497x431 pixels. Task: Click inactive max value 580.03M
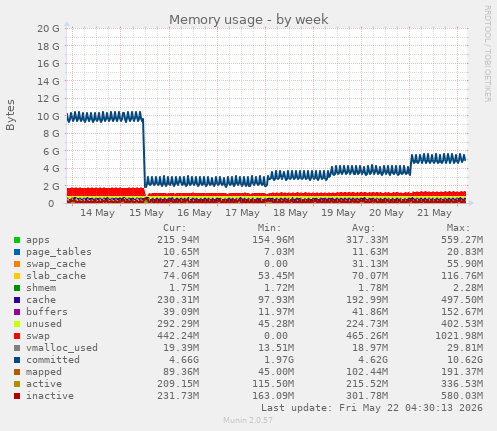[x=462, y=396]
